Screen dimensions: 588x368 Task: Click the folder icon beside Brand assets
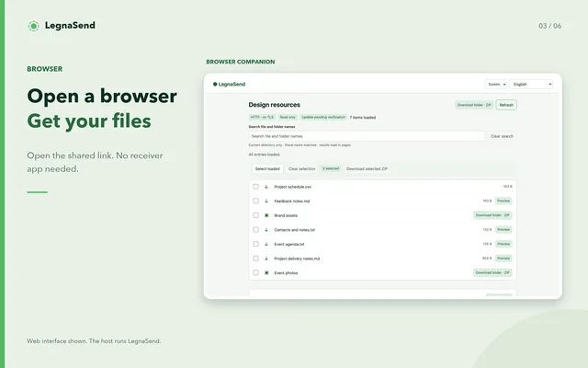tap(266, 215)
